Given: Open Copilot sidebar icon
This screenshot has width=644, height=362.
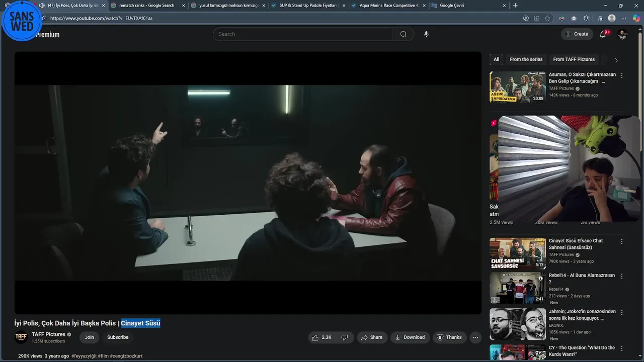Looking at the screenshot, I should point(636,18).
